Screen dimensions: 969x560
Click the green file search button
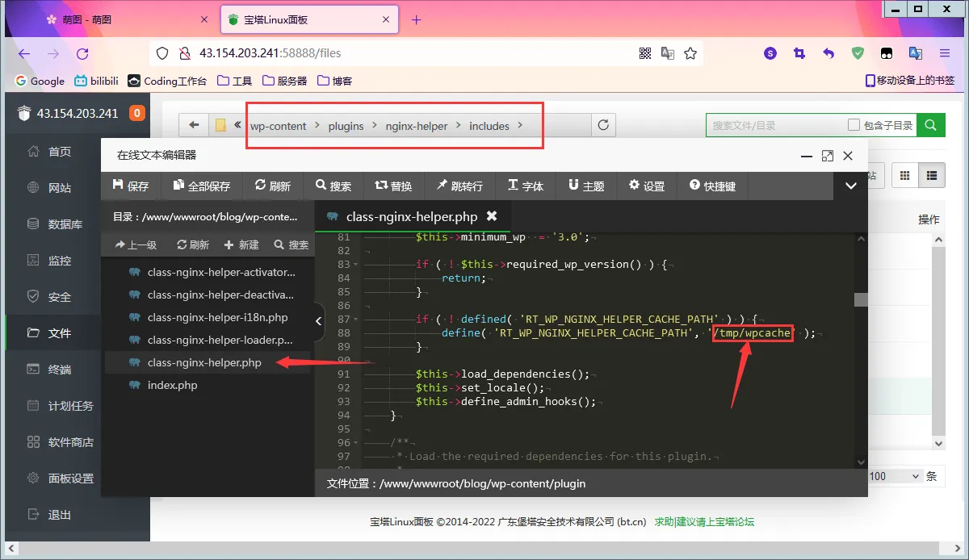[x=931, y=125]
